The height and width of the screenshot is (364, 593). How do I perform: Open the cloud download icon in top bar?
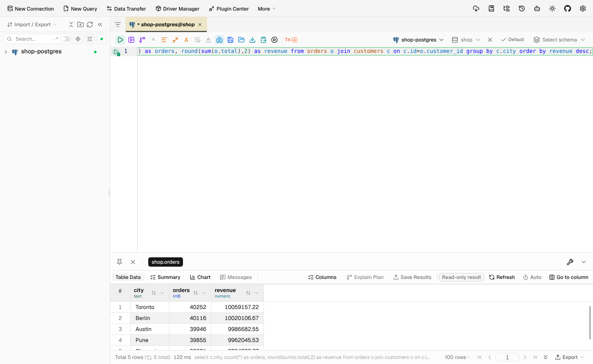click(x=476, y=8)
